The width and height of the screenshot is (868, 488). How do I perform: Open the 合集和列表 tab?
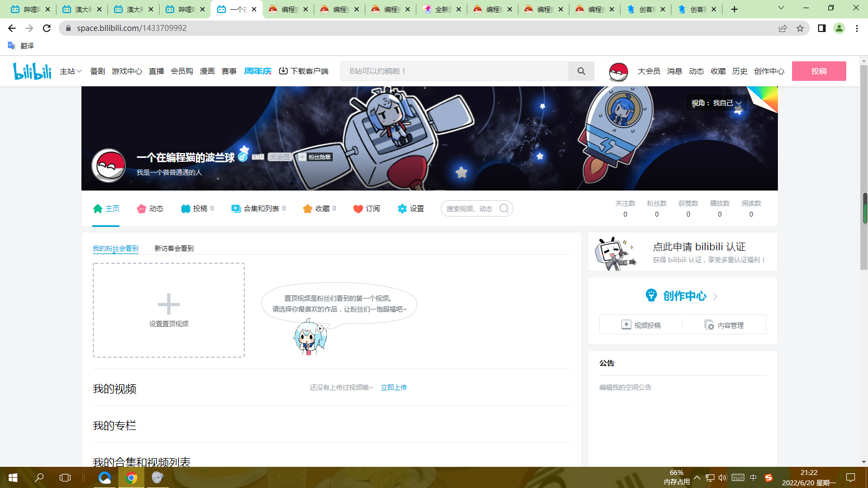(x=258, y=208)
